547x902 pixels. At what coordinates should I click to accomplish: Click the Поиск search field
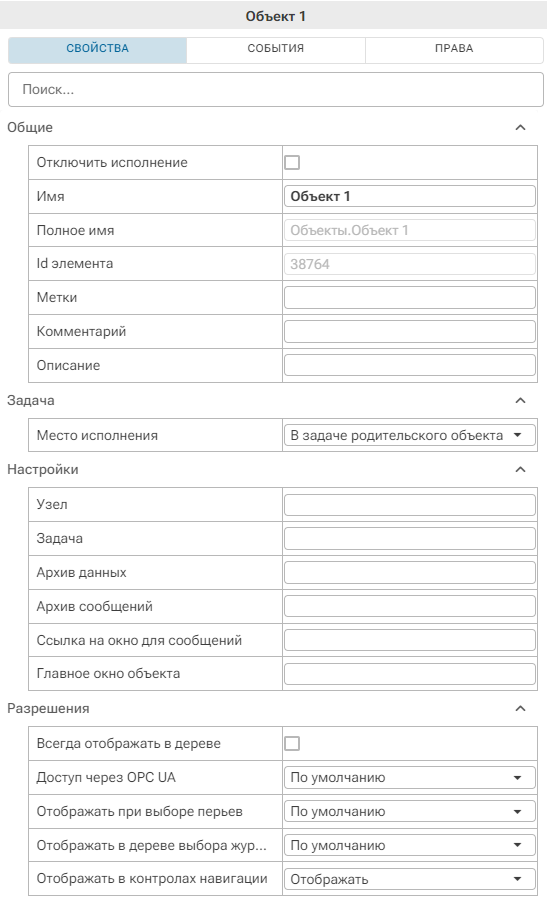pyautogui.click(x=276, y=89)
